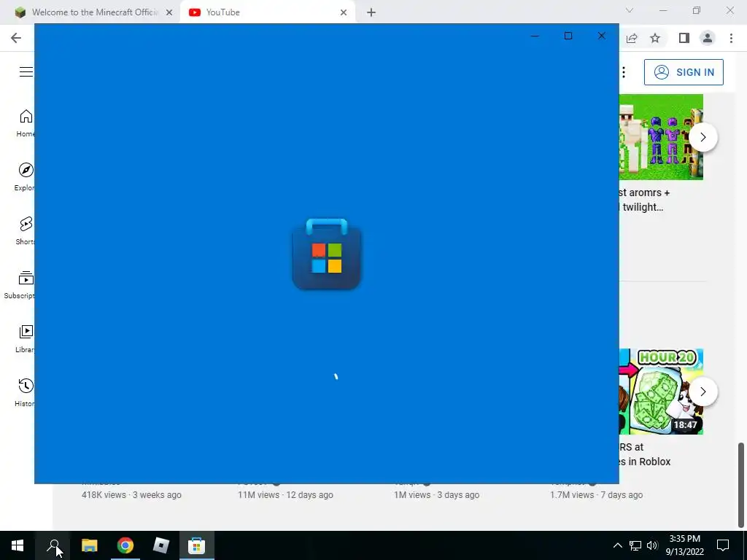Image resolution: width=747 pixels, height=560 pixels.
Task: Open YouTube hamburger guide menu
Action: point(26,72)
